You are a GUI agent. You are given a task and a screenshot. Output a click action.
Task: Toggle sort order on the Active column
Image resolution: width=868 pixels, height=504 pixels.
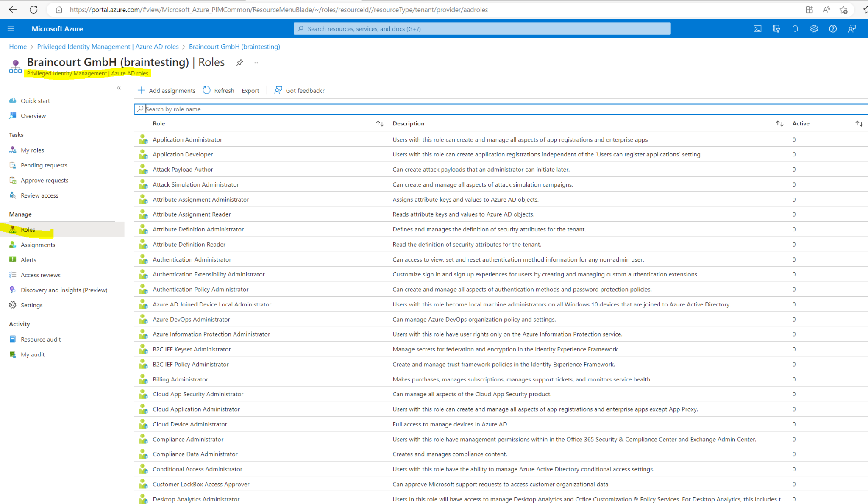pos(859,123)
